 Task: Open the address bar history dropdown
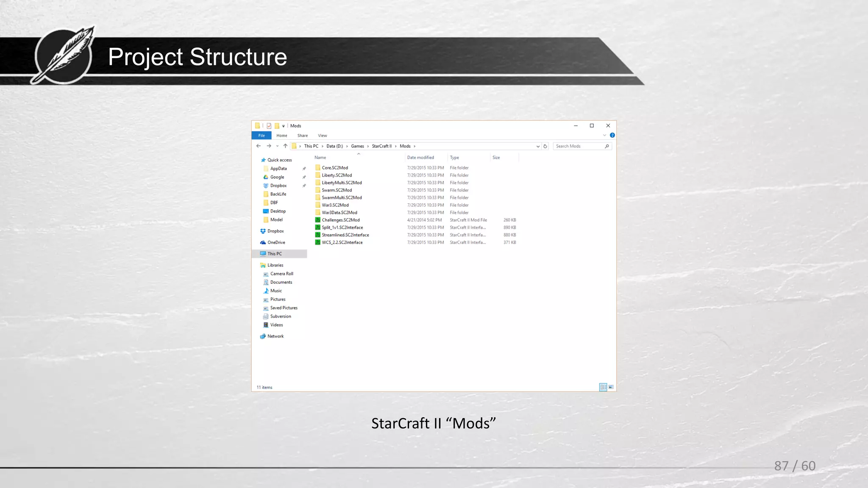coord(538,146)
